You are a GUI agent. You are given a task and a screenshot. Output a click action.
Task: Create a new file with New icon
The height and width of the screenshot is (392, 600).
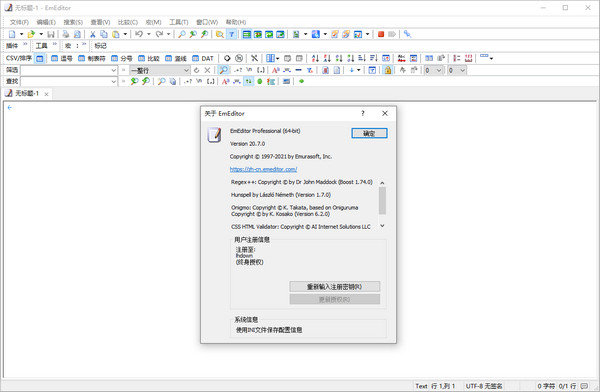click(x=12, y=34)
